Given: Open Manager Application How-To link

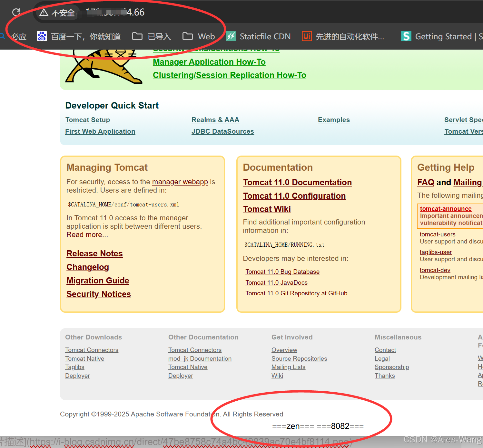Looking at the screenshot, I should (x=209, y=62).
